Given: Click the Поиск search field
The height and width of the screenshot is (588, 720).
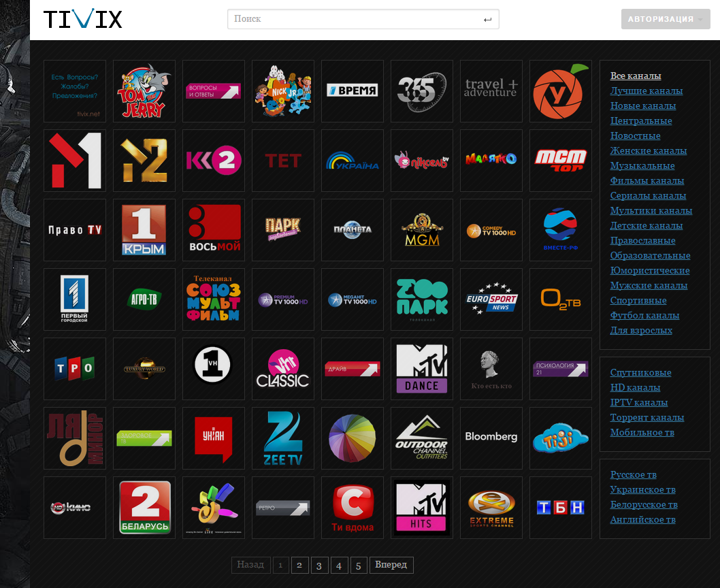Looking at the screenshot, I should [x=354, y=19].
